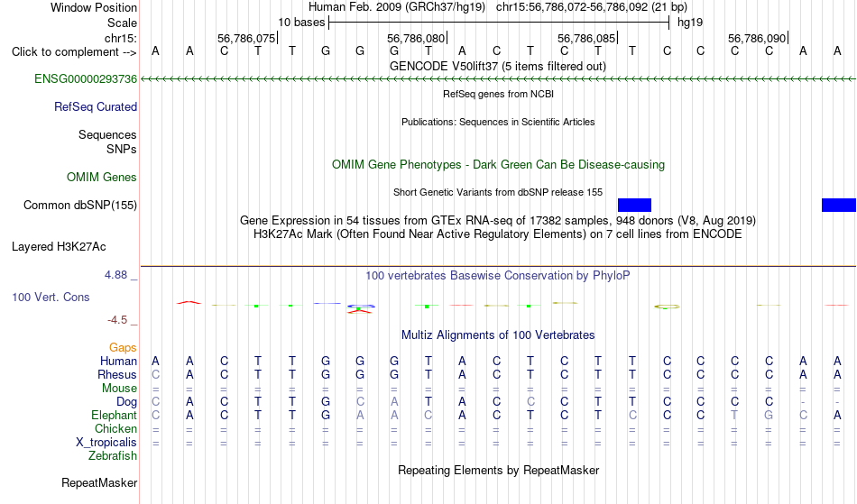Click the first 'A' base in the reference sequence row
Image resolution: width=857 pixels, height=504 pixels.
[156, 51]
